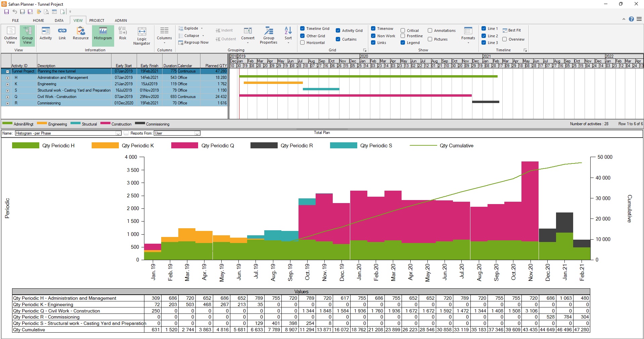
Task: Click the Qty Periodic Q legend swatch
Action: point(185,145)
